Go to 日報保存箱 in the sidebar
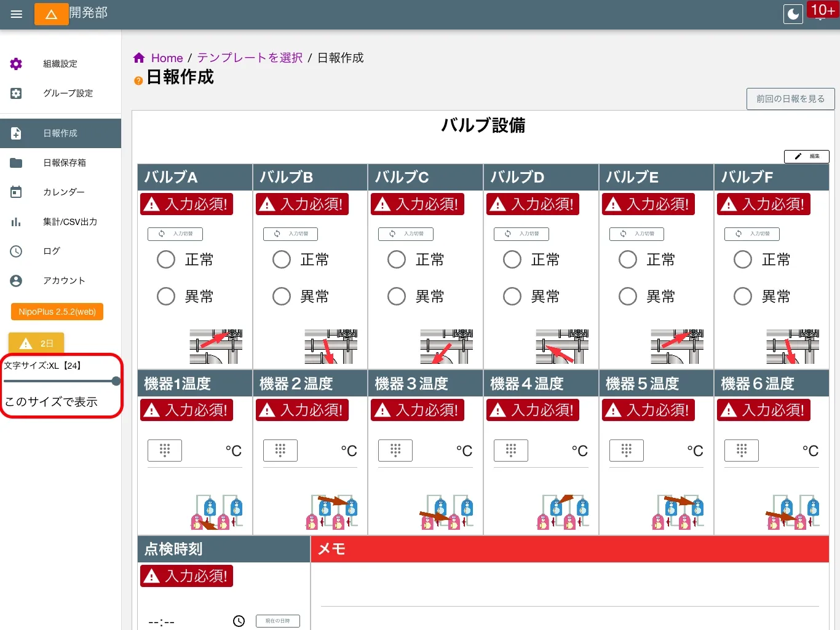The height and width of the screenshot is (630, 840). coord(60,163)
